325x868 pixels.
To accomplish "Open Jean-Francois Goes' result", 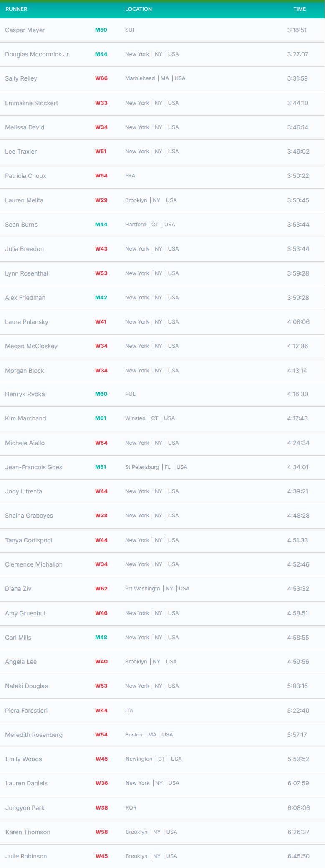I will pos(162,467).
